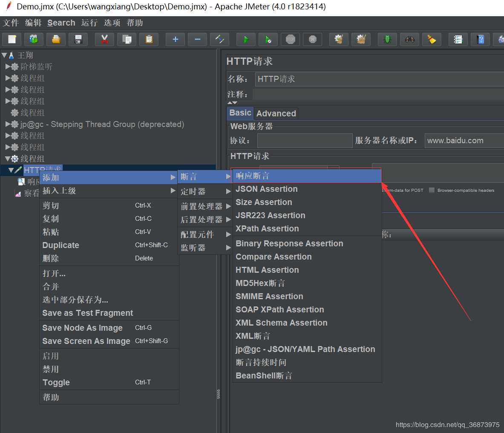
Task: Click 删除 in context menu
Action: click(x=109, y=258)
